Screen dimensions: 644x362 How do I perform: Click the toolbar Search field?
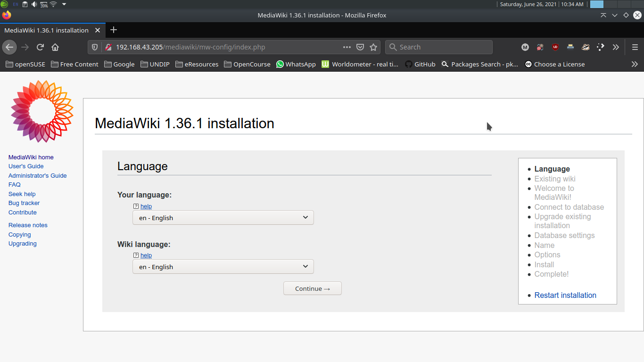439,47
